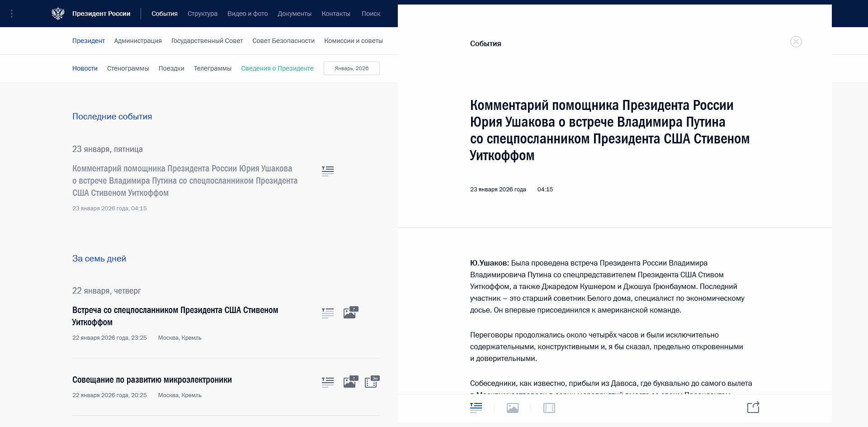Open the Поиск search entry
868x427 pixels.
[371, 14]
